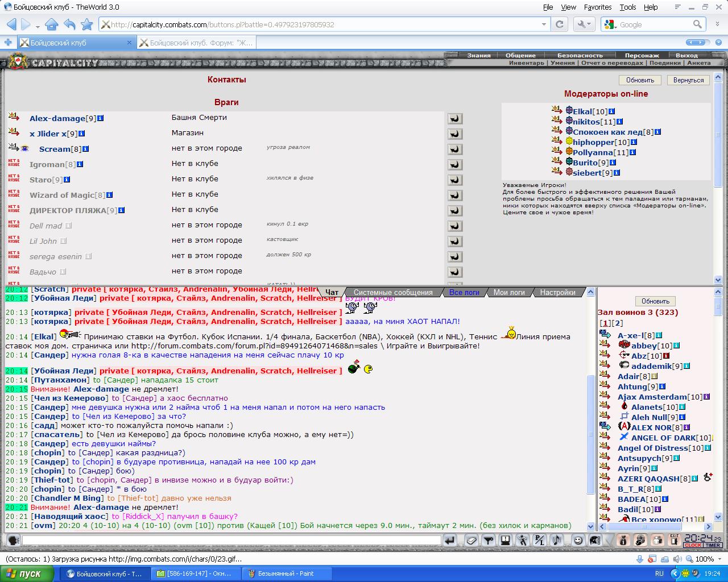
Task: Switch to the Бойцовский клуб. Форум tab
Action: click(197, 43)
